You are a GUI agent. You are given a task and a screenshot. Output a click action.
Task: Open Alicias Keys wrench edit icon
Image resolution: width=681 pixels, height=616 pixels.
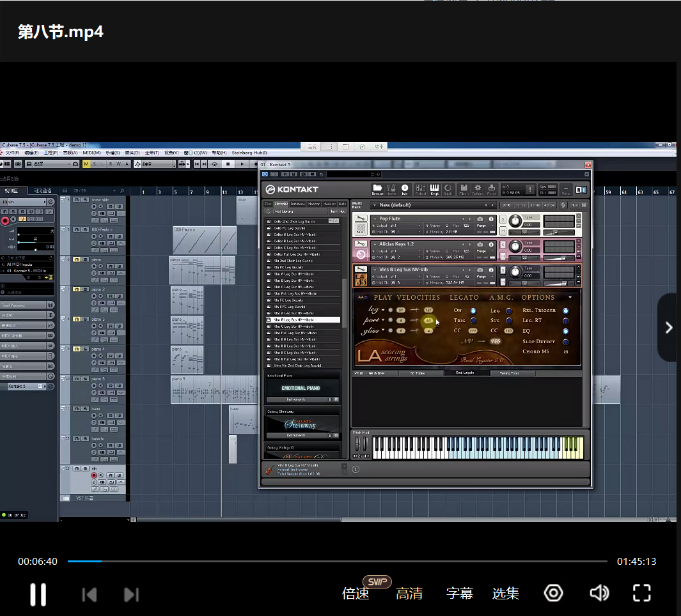tap(361, 243)
